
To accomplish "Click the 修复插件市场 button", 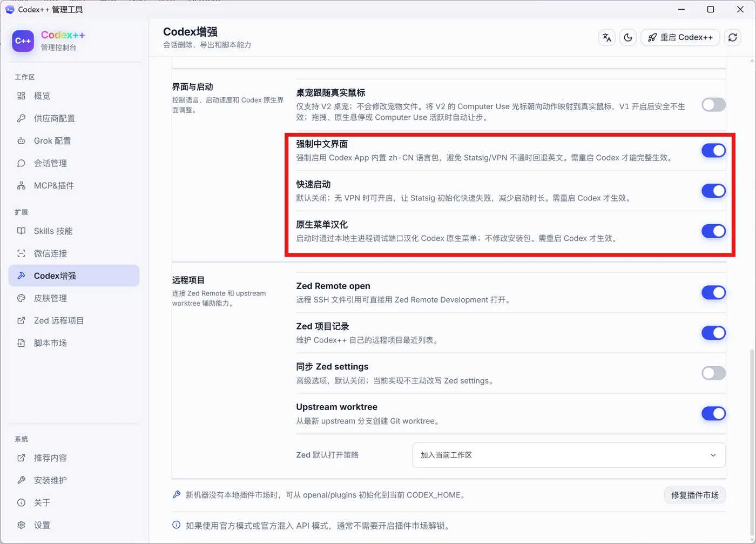I will click(694, 495).
